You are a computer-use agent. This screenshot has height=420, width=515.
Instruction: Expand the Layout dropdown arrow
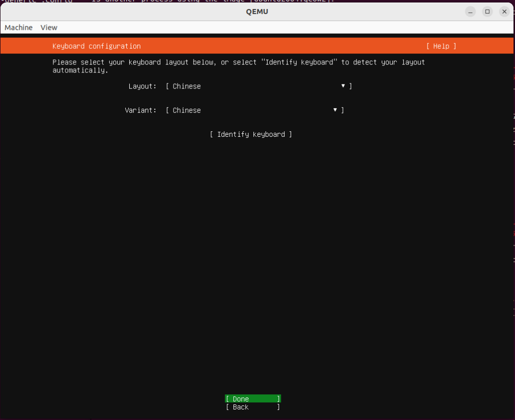tap(343, 86)
